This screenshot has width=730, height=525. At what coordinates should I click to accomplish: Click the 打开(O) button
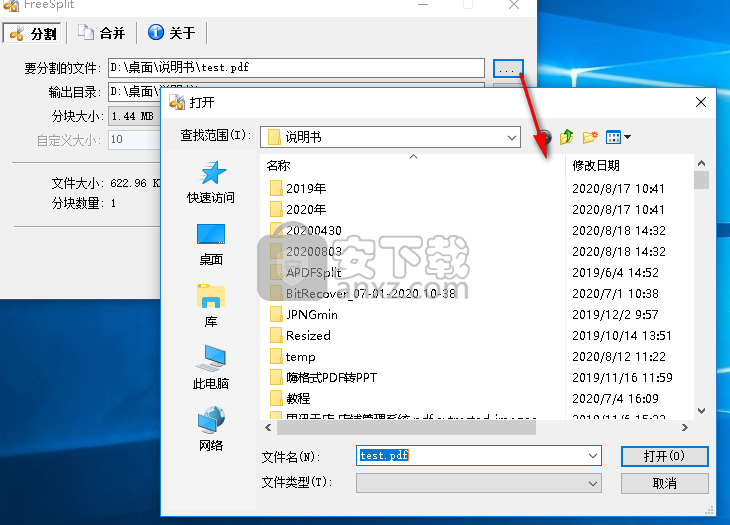(x=664, y=456)
